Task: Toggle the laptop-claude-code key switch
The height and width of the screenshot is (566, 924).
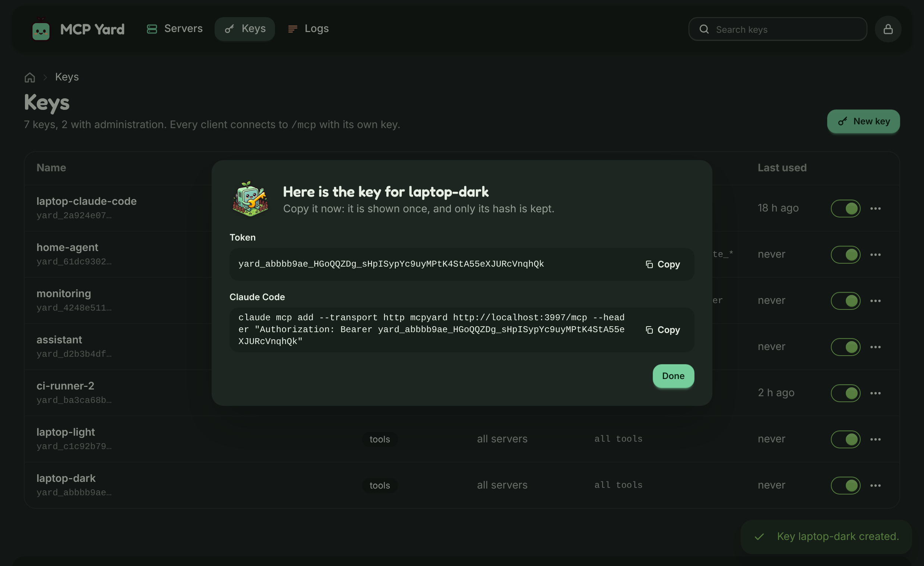Action: pyautogui.click(x=845, y=209)
